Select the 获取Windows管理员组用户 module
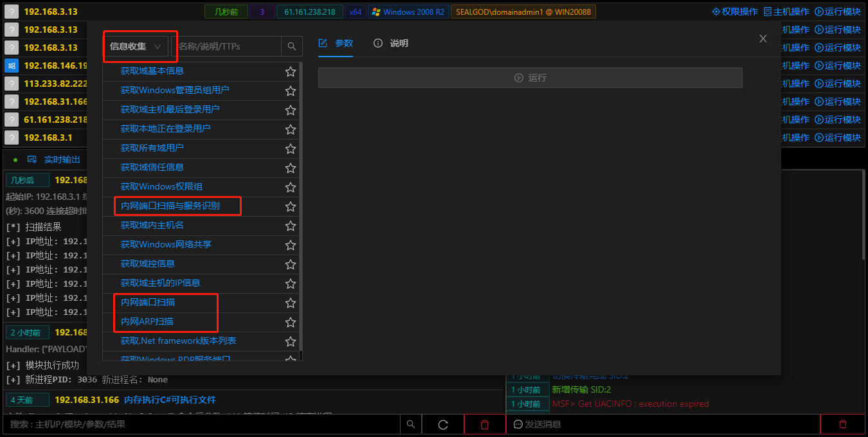 coord(175,90)
